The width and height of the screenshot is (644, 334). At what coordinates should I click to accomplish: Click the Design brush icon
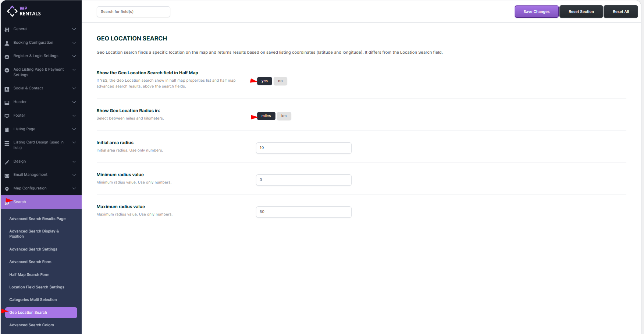(7, 162)
